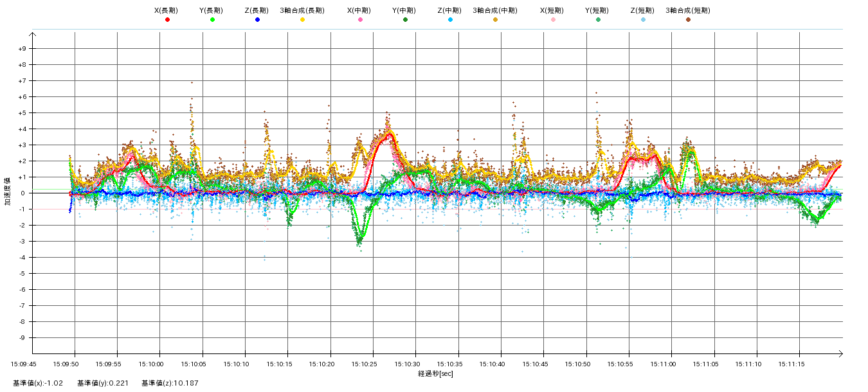Viewport: 868px width, 392px height.
Task: Toggle the 3軸合成(中期) series legend label
Action: point(494,10)
